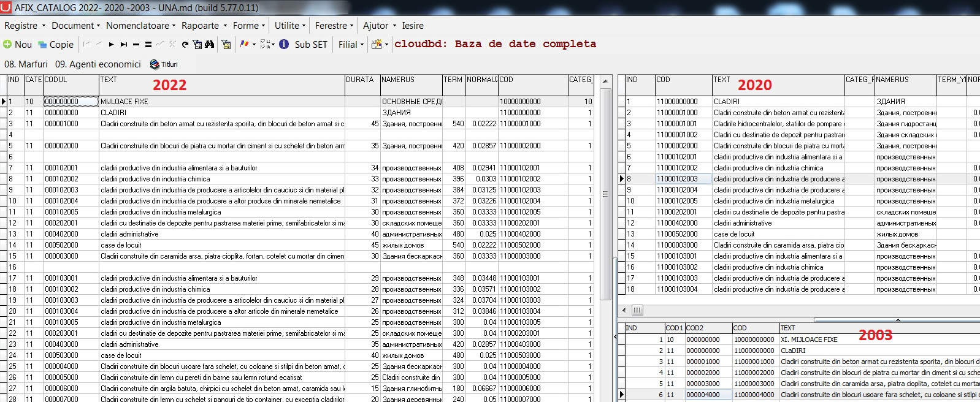Open the Ferestre menu

(334, 26)
